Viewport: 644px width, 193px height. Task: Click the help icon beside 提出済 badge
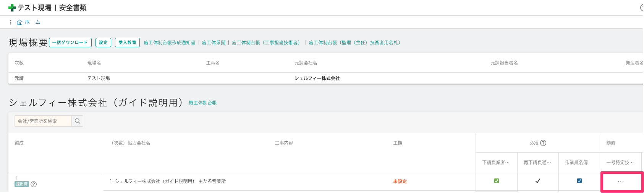[34, 184]
